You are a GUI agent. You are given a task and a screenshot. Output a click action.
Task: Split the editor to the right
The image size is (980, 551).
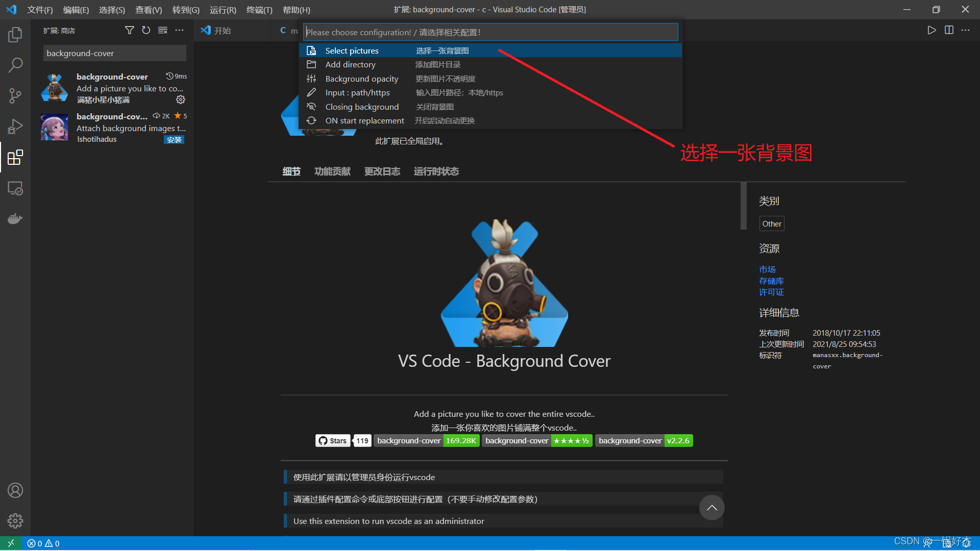949,30
